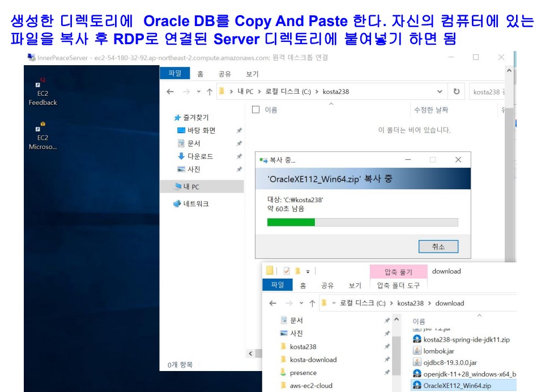554x392 pixels.
Task: Open recent locations dropdown in download window
Action: click(x=301, y=303)
